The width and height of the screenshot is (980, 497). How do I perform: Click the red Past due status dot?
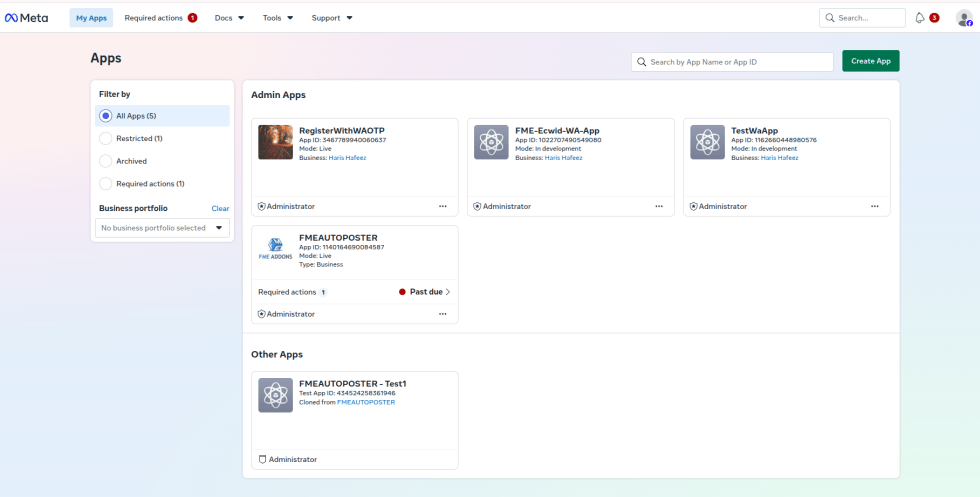click(x=402, y=292)
